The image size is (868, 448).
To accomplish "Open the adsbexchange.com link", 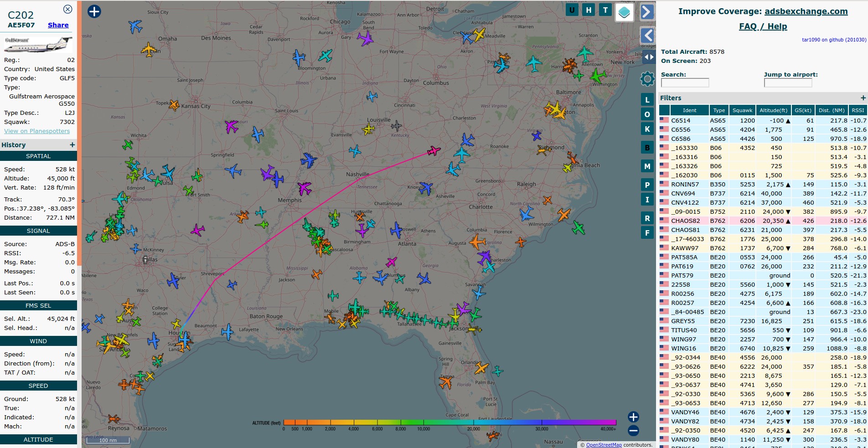I will 806,11.
